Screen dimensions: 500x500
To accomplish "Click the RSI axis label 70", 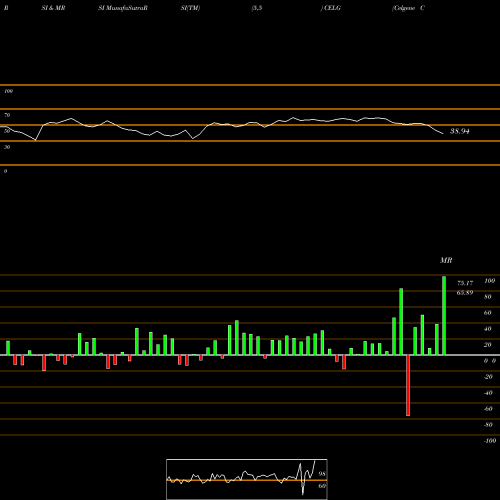I will [x=7, y=115].
